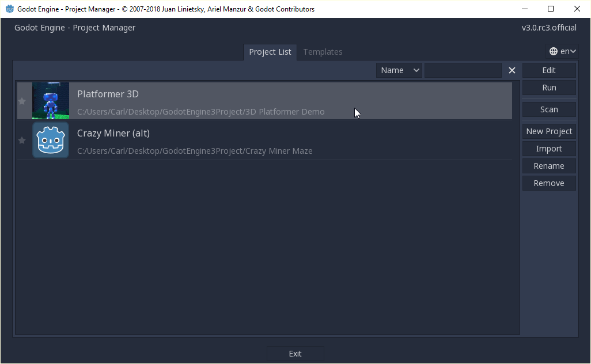
Task: Click the v3.0.rc3.official version label
Action: (549, 28)
